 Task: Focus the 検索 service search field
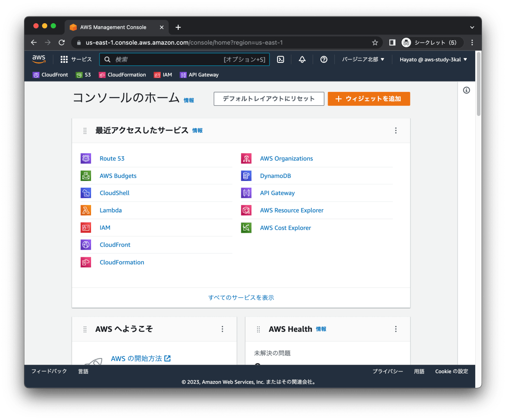184,59
